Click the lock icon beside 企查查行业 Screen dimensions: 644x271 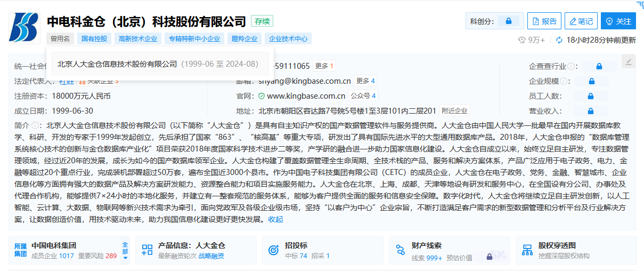coord(599,66)
